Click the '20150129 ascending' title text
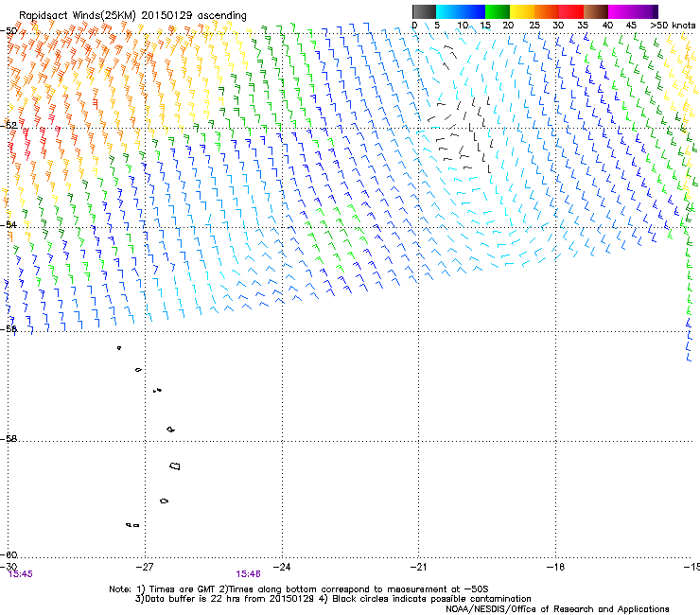 pos(194,16)
